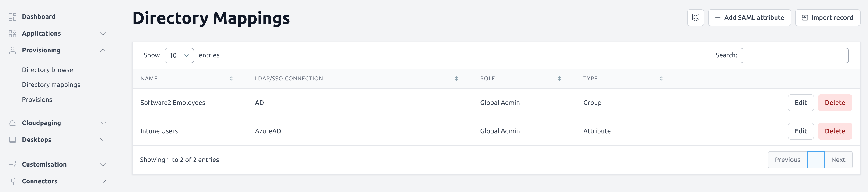Viewport: 868px width, 192px height.
Task: Go to Provisions sidebar item
Action: (x=37, y=100)
